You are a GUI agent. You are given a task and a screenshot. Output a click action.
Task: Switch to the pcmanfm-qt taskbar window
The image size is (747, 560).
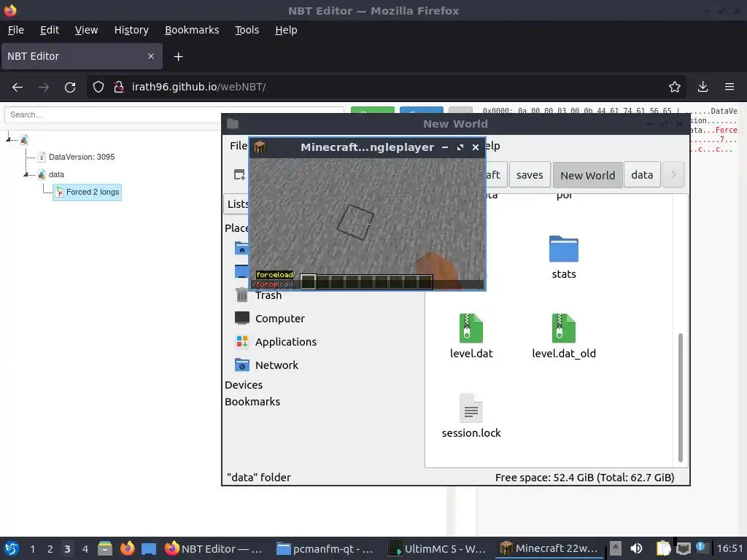(x=325, y=549)
